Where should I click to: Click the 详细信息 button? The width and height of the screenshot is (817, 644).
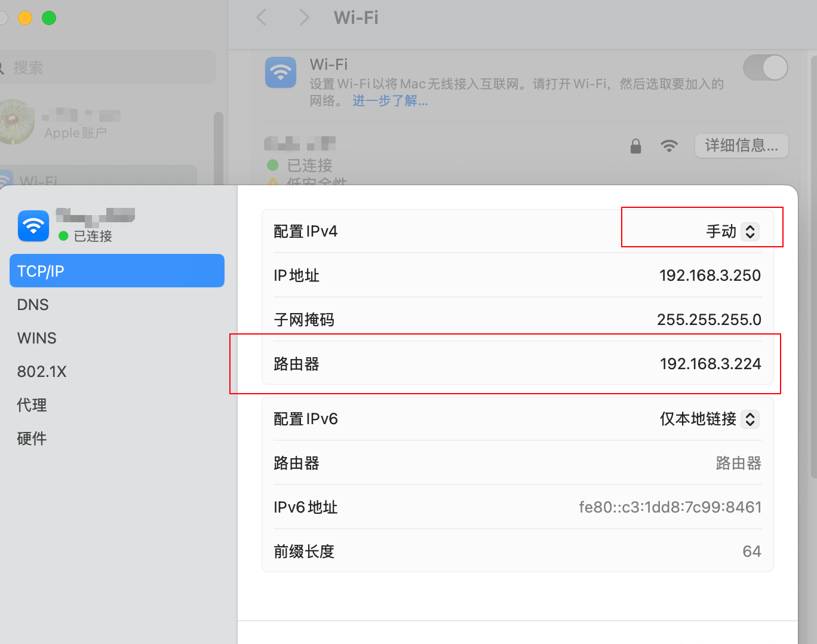(x=741, y=146)
